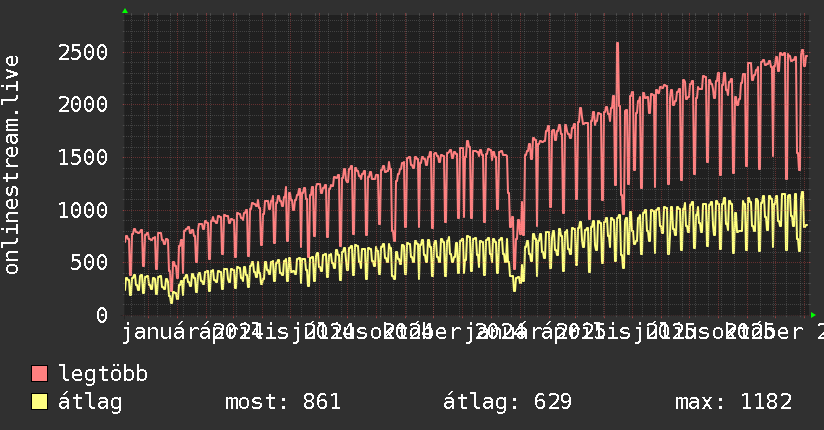
Task: Click the 2000 y-axis tick label
Action: (83, 104)
